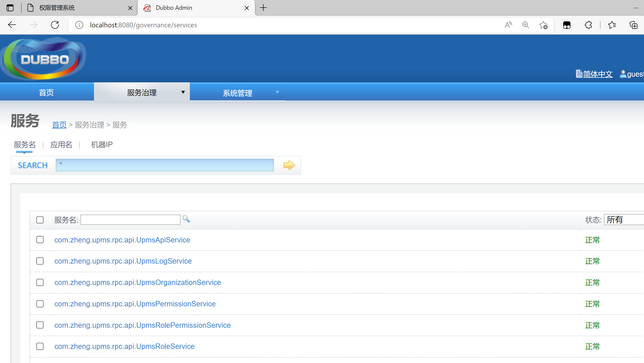
Task: Tick checkbox for UpmsApiService
Action: (40, 240)
